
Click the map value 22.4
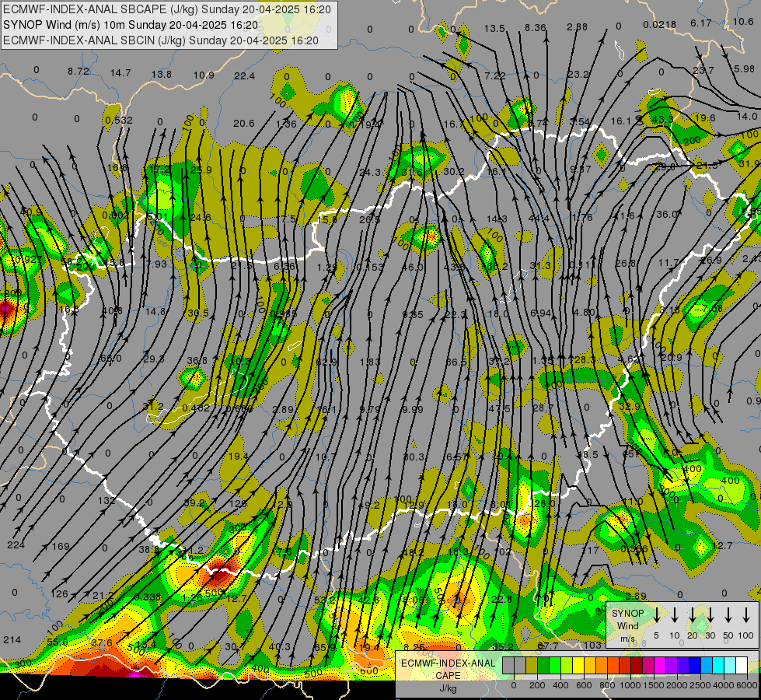pos(244,75)
